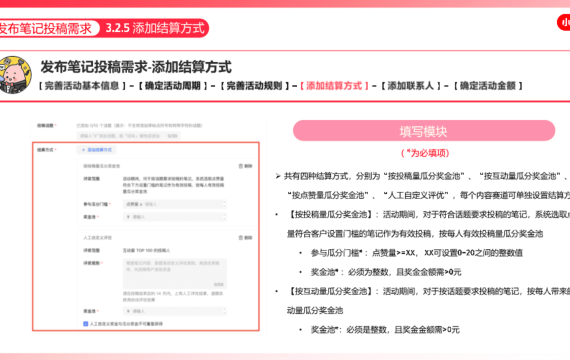The width and height of the screenshot is (570, 360).
Task: Click 奖金池 stepper arrows in first settlement card
Action: pos(224,217)
